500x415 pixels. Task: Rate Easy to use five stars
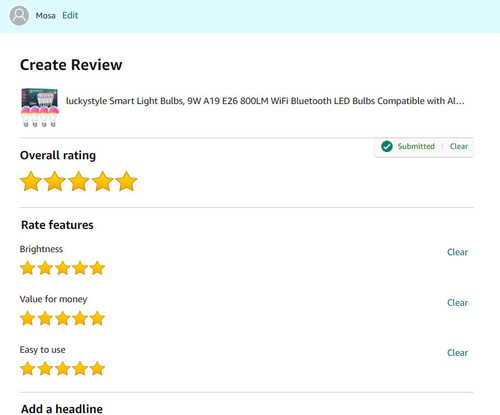[97, 369]
